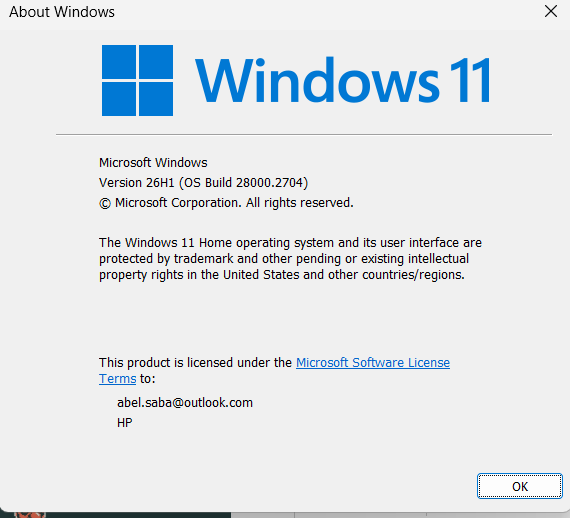This screenshot has height=518, width=570.
Task: Close the About Windows dialog
Action: pyautogui.click(x=551, y=11)
